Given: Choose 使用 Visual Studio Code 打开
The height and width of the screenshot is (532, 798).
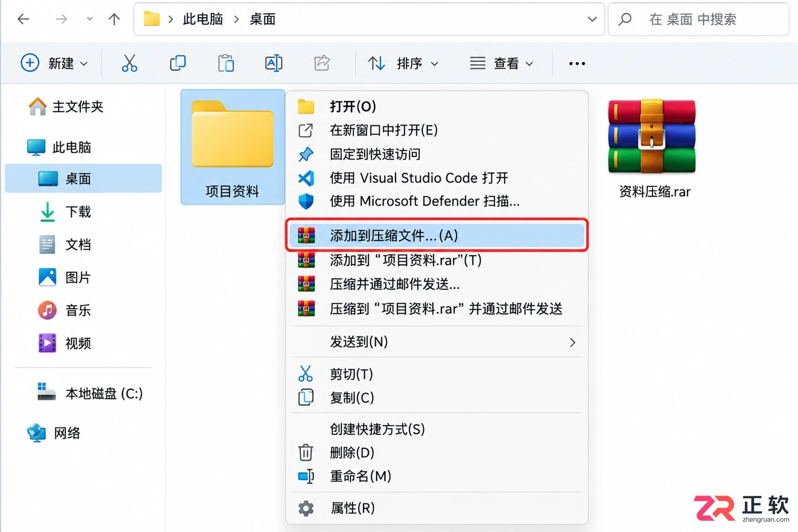Looking at the screenshot, I should coord(437,178).
